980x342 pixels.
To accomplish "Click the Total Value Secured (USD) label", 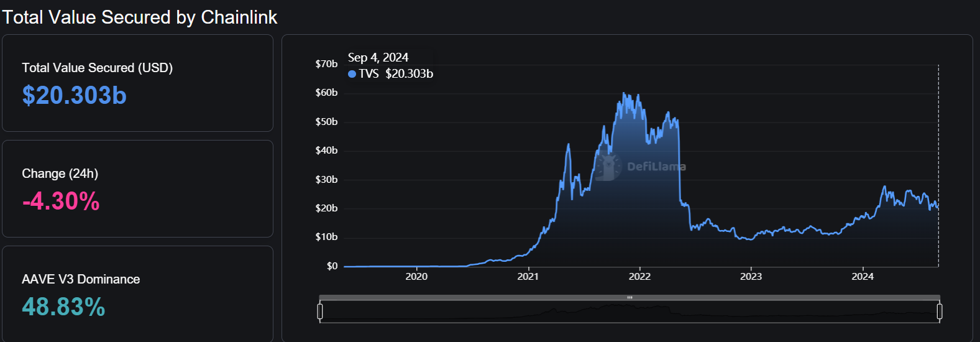I will [x=98, y=68].
